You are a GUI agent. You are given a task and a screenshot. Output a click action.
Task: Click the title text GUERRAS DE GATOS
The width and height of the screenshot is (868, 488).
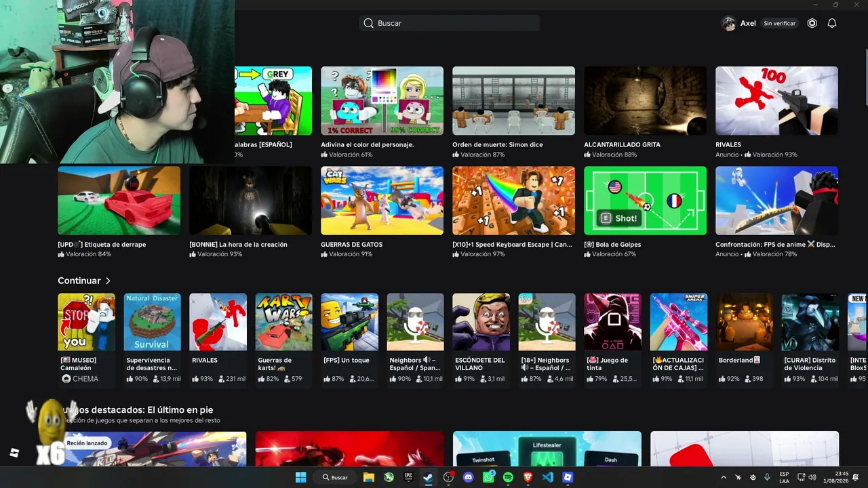[351, 244]
